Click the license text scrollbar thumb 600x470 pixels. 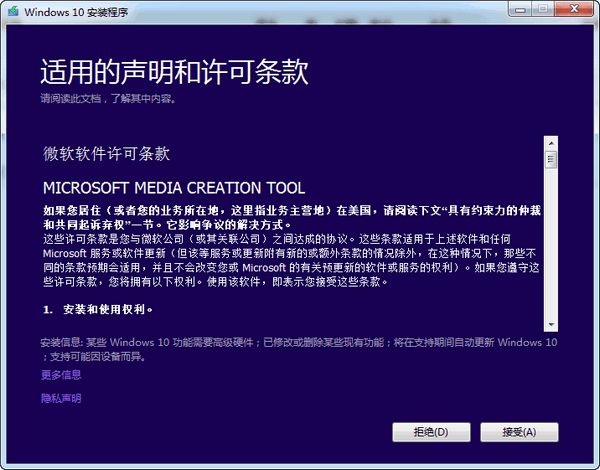pos(551,160)
